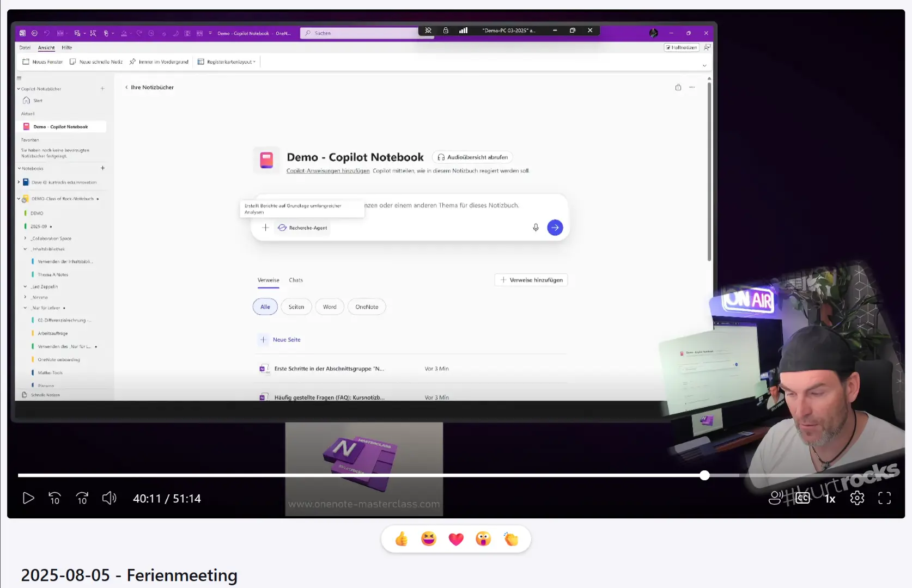React with clapping hands emoji
The height and width of the screenshot is (588, 912).
pos(510,539)
